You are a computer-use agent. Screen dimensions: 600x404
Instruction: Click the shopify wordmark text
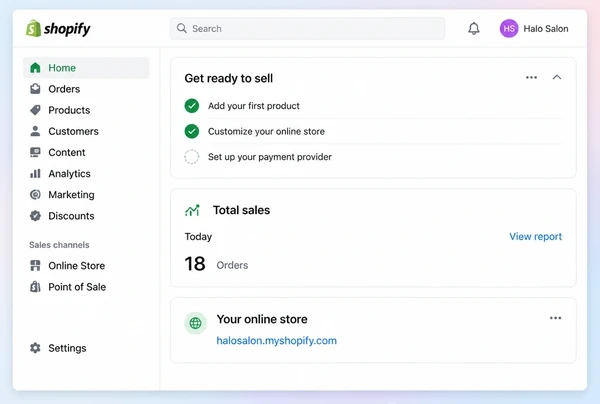pos(67,29)
